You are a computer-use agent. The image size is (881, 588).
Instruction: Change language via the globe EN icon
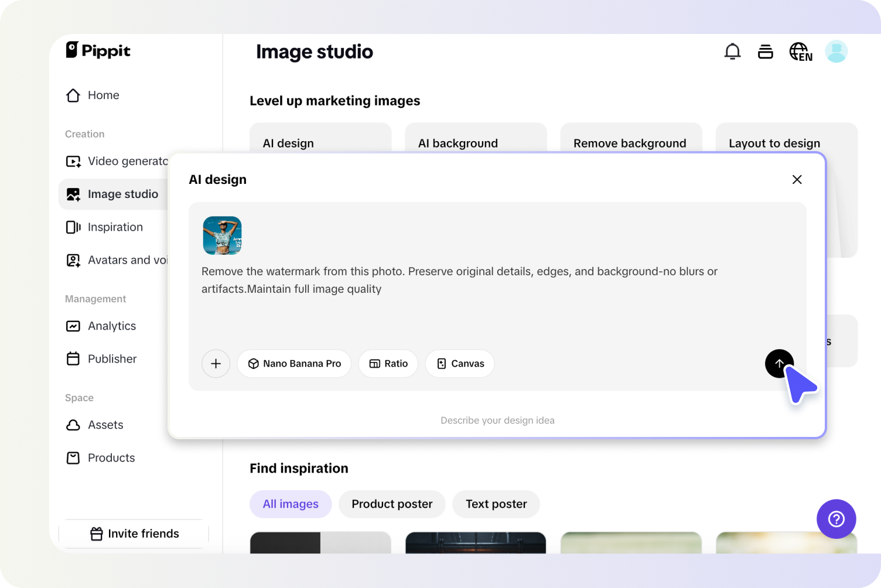tap(800, 52)
